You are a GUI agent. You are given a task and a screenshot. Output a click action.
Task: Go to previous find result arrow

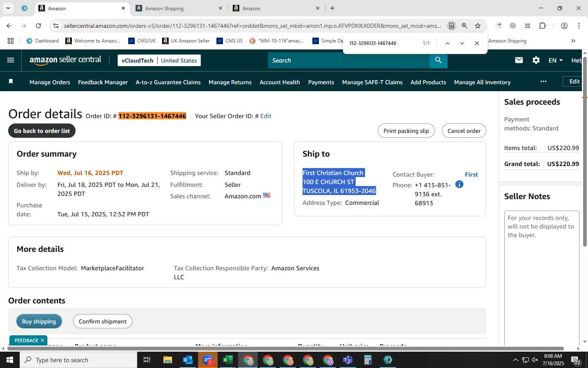point(448,43)
